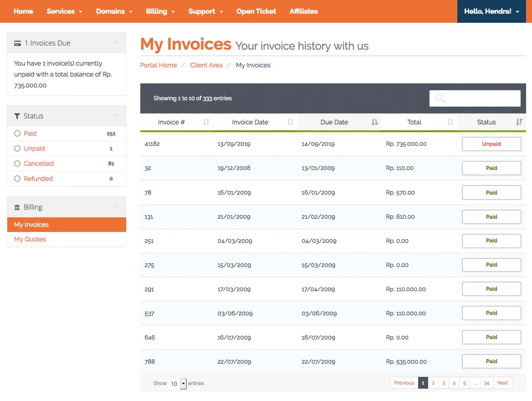Screen dimensions: 532x401
Task: Click the Status column sort icon
Action: [519, 122]
